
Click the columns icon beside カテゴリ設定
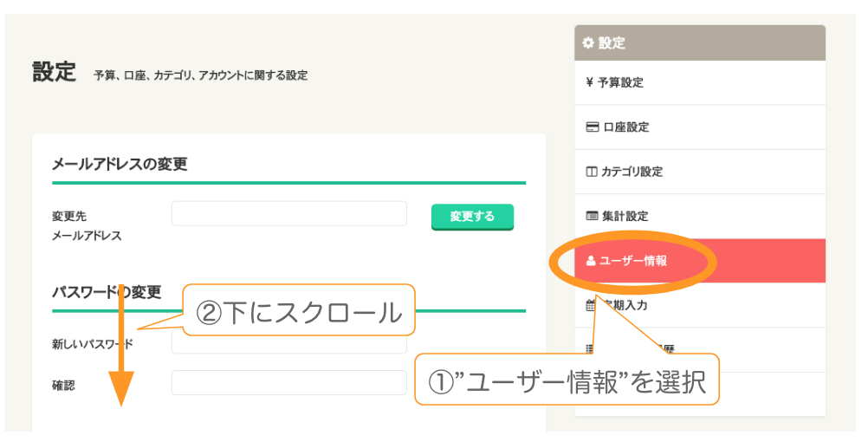[x=591, y=172]
